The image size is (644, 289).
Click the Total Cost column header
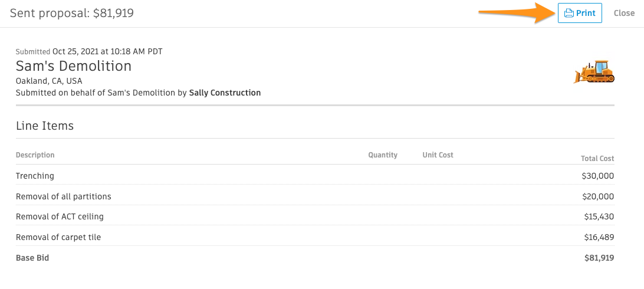(x=597, y=158)
